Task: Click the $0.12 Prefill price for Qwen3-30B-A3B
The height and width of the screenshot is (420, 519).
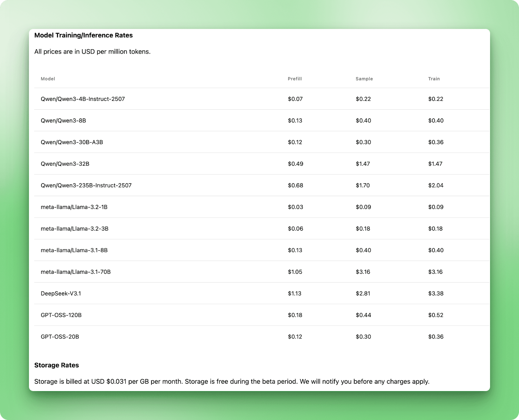Action: click(x=295, y=142)
